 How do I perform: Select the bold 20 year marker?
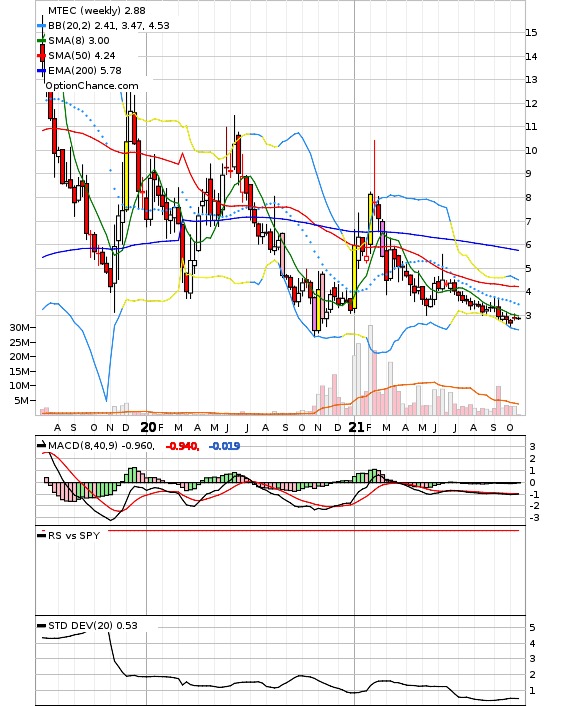148,427
